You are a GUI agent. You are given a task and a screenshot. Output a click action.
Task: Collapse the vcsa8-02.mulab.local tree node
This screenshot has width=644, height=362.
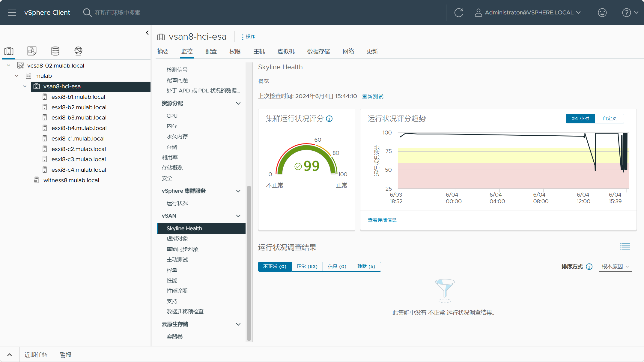point(8,65)
